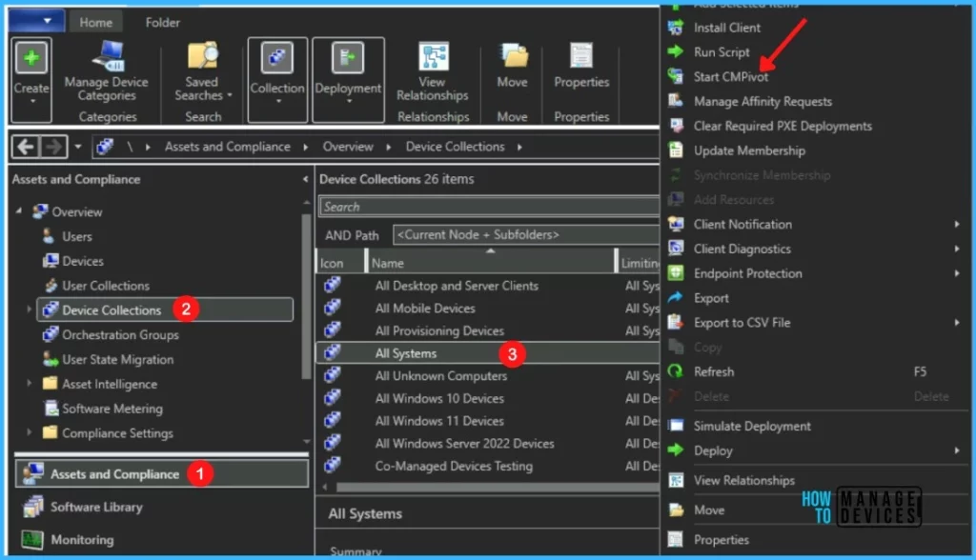The image size is (976, 560).
Task: Select Orchestration Groups in the tree
Action: (120, 334)
